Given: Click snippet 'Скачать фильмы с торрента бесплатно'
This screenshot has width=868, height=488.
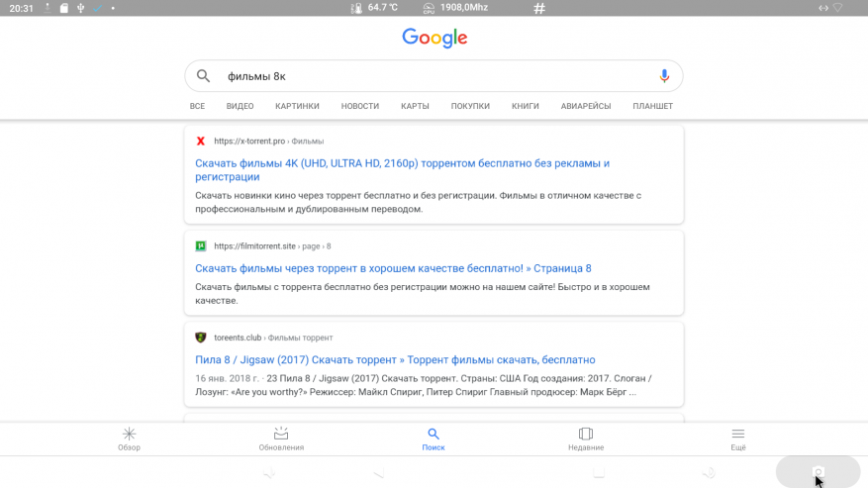Looking at the screenshot, I should [423, 294].
